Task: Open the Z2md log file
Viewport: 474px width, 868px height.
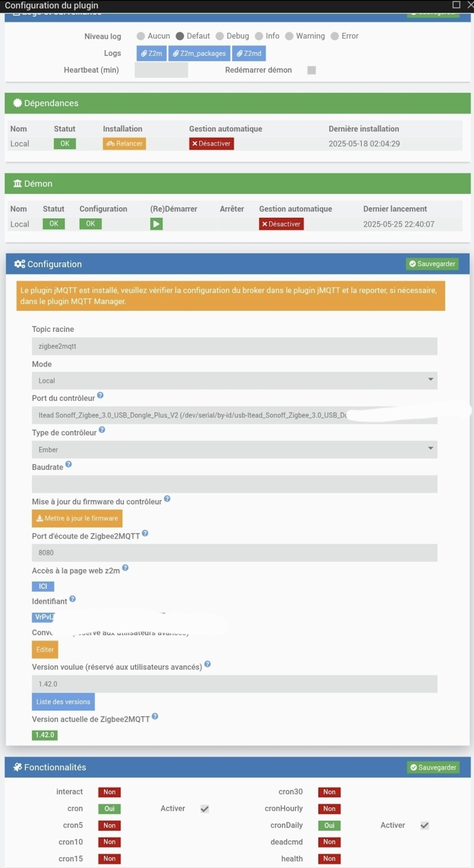Action: (x=249, y=53)
